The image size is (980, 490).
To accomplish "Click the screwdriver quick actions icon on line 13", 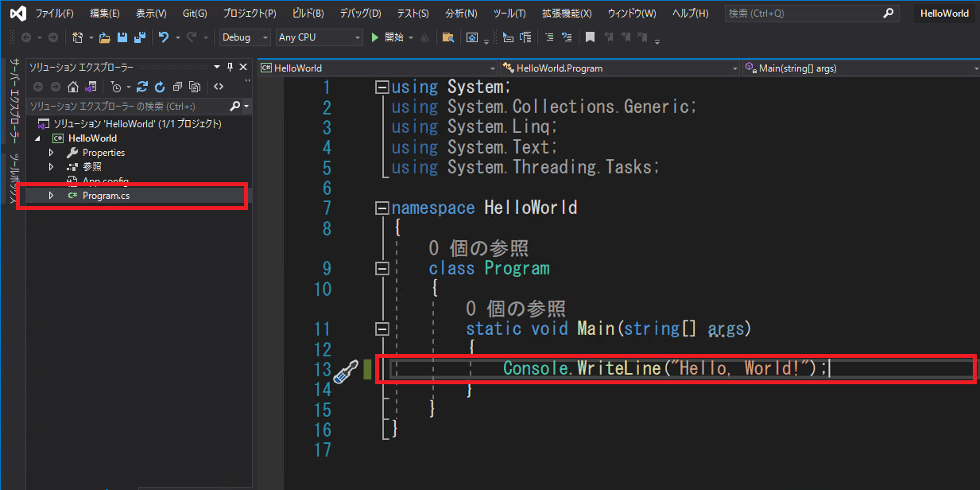I will (x=346, y=371).
